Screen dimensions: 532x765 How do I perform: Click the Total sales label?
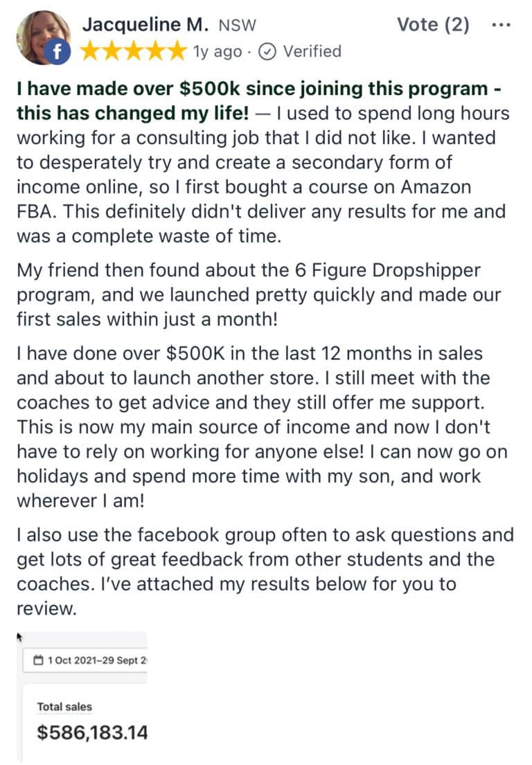(64, 707)
